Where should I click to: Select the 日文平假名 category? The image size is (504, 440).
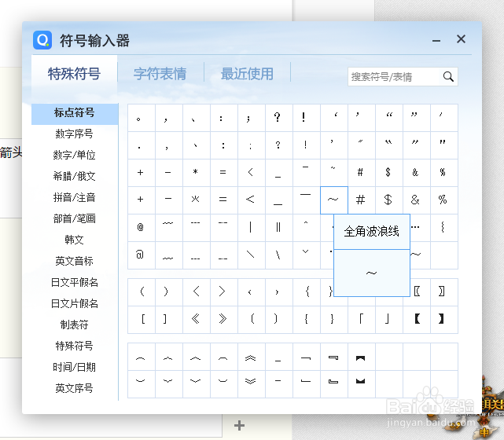point(75,282)
